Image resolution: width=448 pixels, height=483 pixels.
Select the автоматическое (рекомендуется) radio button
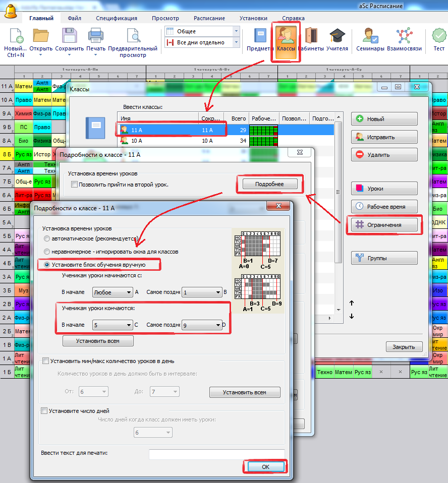point(47,238)
